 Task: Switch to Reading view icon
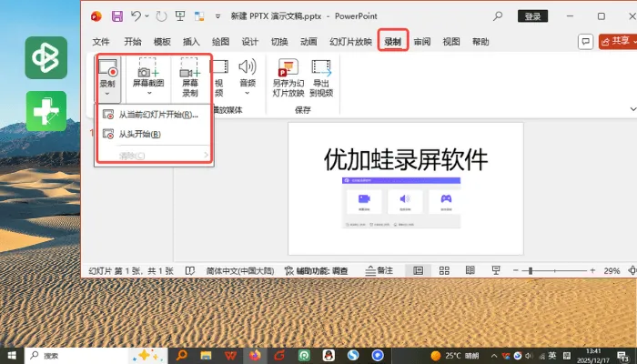point(470,270)
